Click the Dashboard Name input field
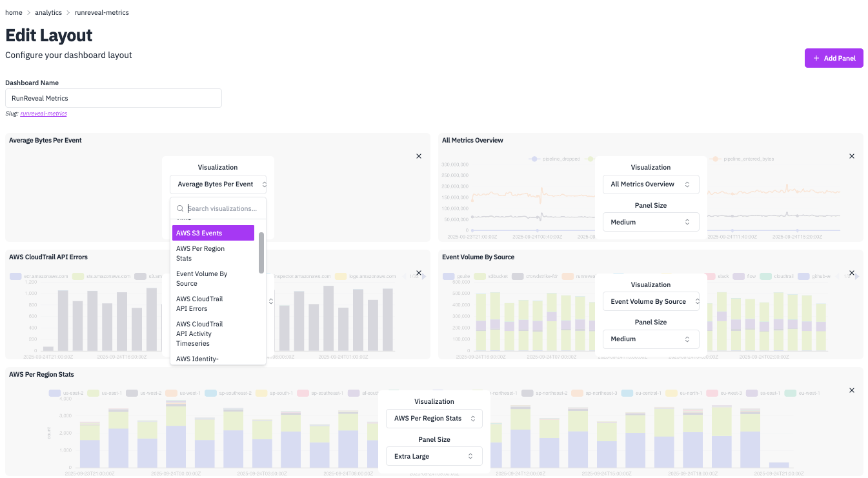Screen dimensions: 868x478 (113, 97)
